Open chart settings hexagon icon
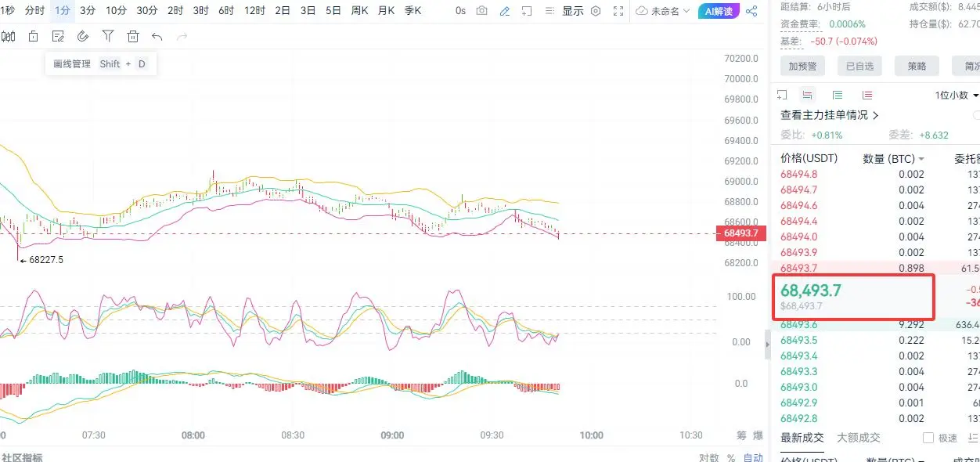This screenshot has height=462, width=980. [596, 11]
